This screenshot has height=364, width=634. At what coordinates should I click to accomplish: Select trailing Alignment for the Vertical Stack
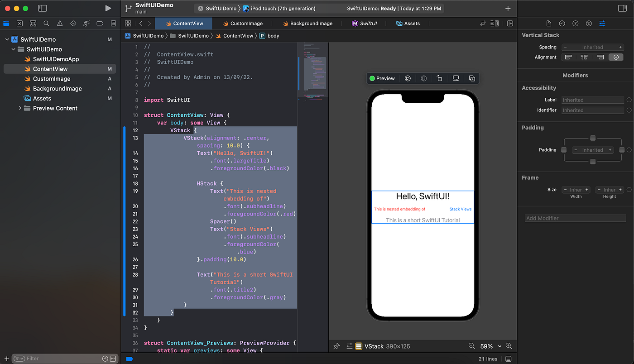[600, 57]
